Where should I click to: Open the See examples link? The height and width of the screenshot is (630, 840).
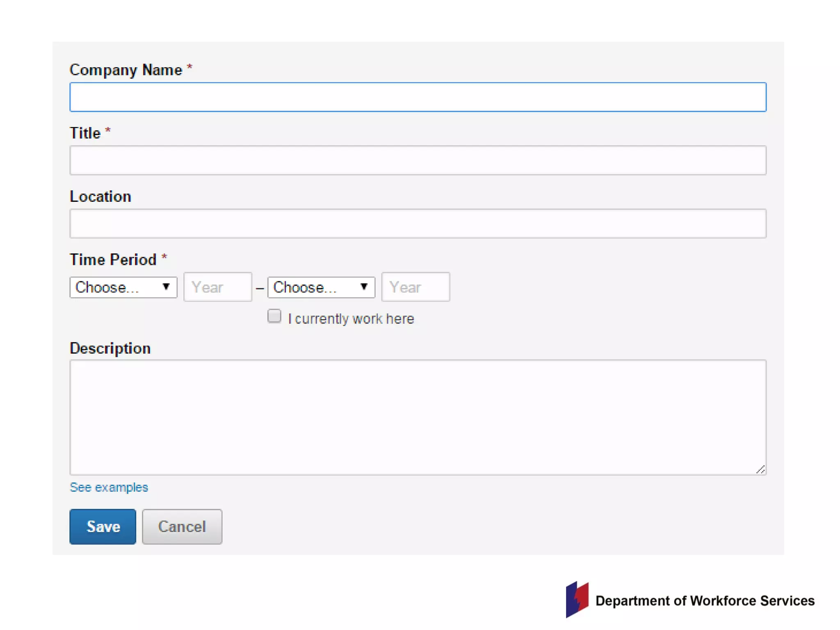(x=109, y=487)
